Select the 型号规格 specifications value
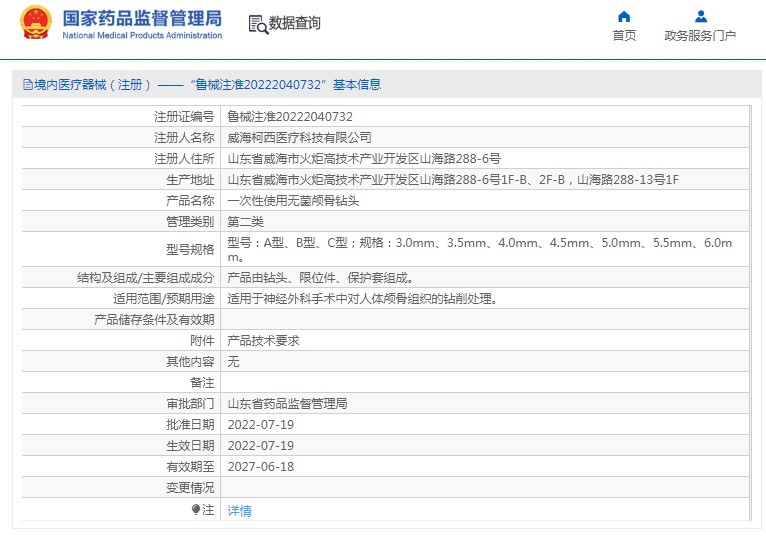766x536 pixels. click(x=480, y=249)
